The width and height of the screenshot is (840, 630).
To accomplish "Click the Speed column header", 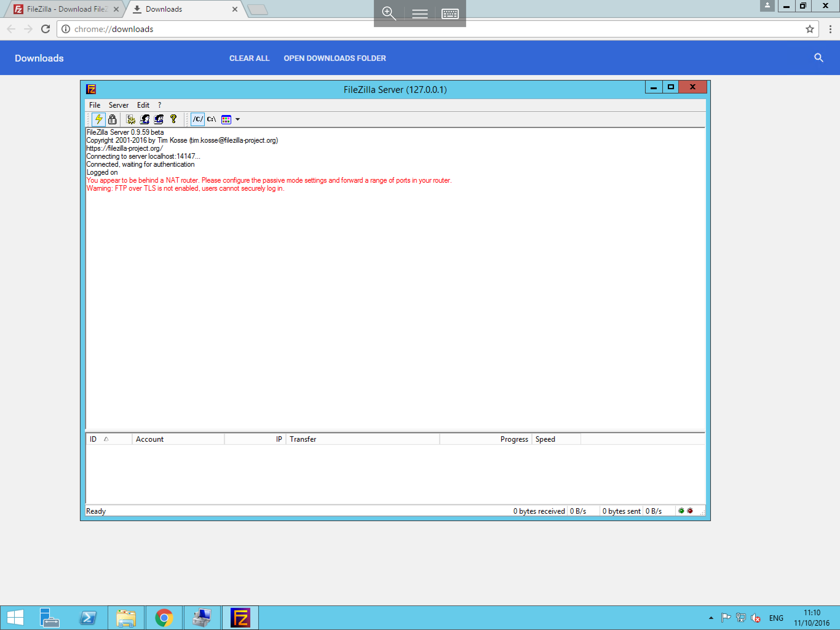I will [x=556, y=439].
